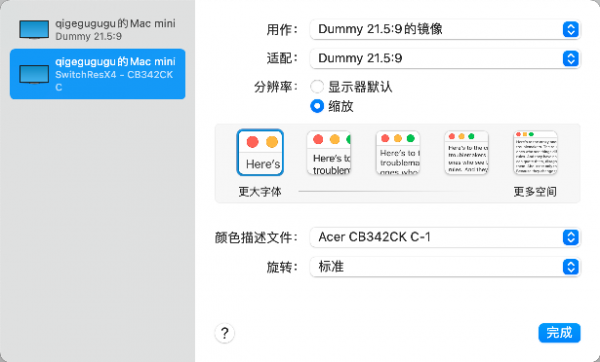Click the question mark help button
This screenshot has width=600, height=362.
[225, 333]
